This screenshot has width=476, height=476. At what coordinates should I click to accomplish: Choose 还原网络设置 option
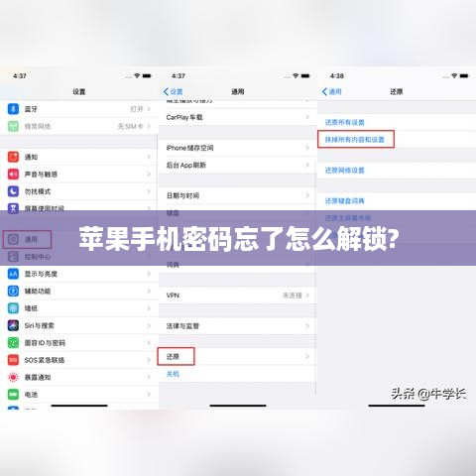(344, 171)
